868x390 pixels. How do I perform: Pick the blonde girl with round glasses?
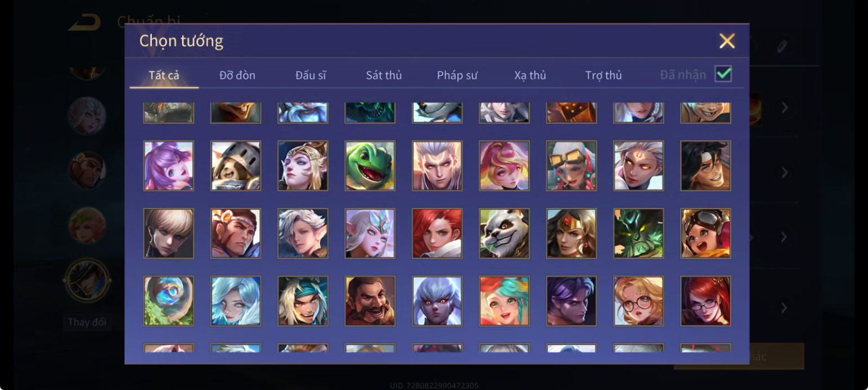(x=638, y=301)
